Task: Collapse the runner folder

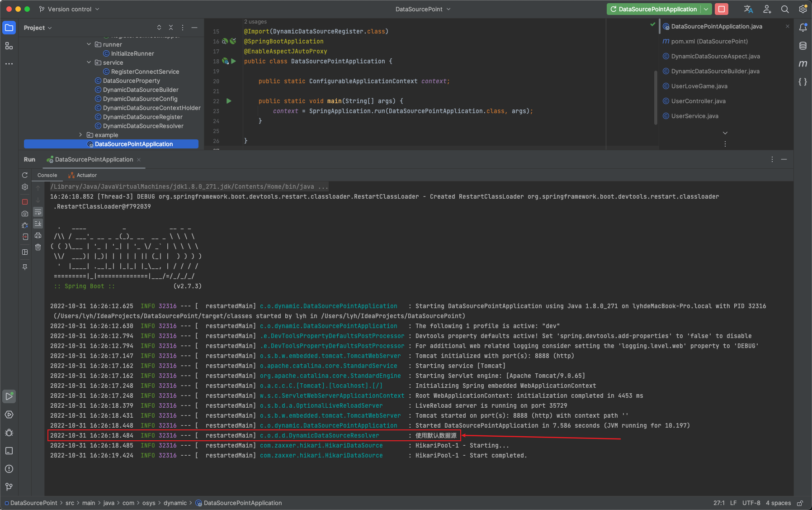Action: click(x=89, y=44)
